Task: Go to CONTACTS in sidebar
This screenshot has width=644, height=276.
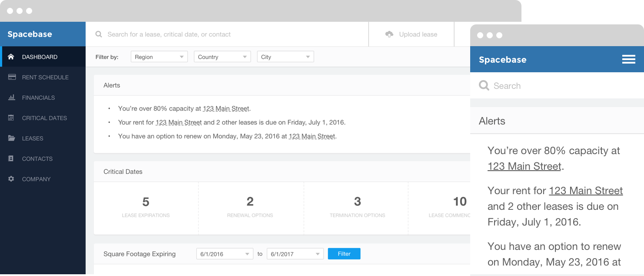Action: 43,158
